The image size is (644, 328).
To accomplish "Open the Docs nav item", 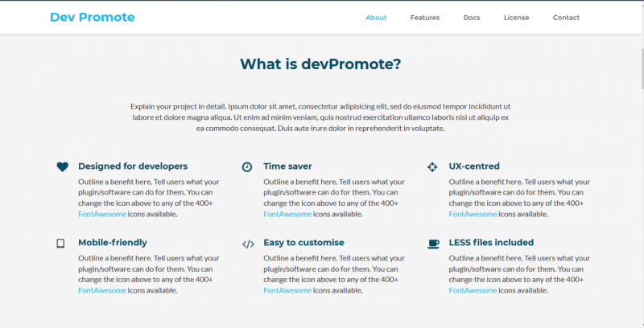I will click(x=472, y=18).
